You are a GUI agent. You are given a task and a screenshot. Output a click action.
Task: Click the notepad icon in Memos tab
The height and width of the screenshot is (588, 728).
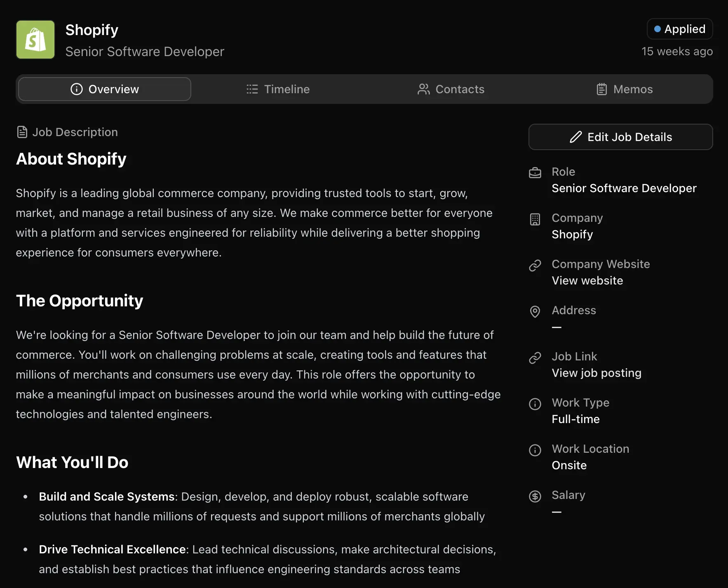point(602,89)
